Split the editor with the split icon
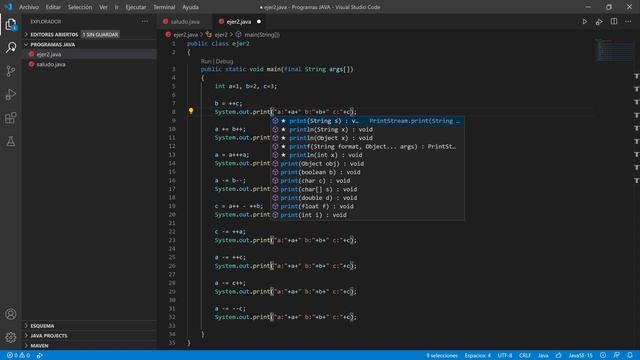This screenshot has width=640, height=360. [614, 21]
